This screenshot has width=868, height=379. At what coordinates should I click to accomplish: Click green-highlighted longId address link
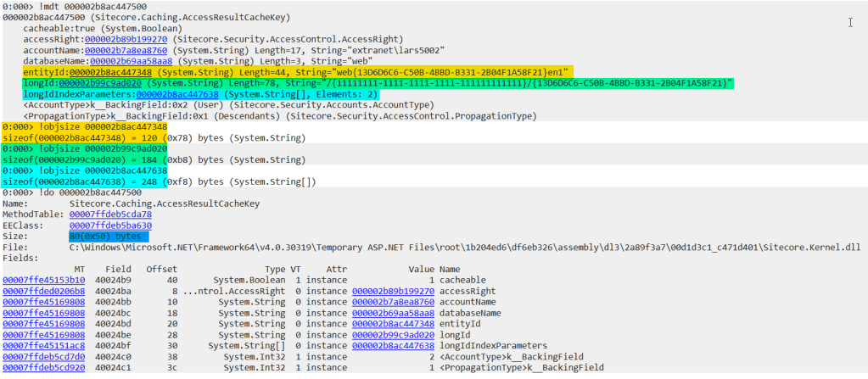(98, 83)
